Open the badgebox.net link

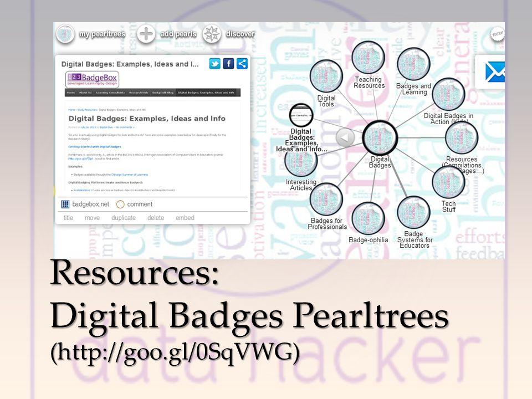coord(90,204)
